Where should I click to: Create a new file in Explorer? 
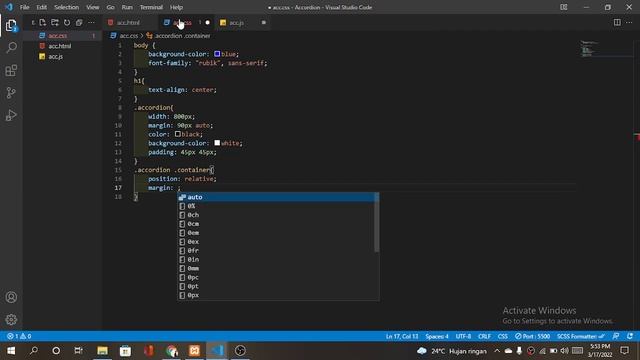click(x=43, y=22)
